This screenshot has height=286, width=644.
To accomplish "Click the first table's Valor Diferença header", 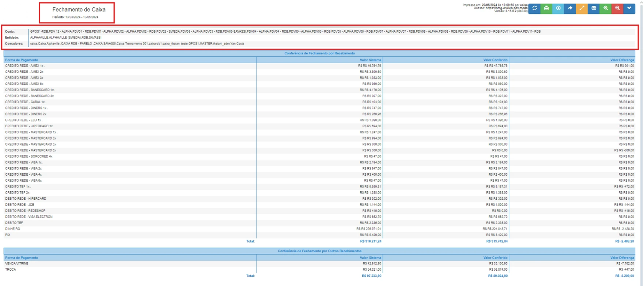I will tap(622, 60).
